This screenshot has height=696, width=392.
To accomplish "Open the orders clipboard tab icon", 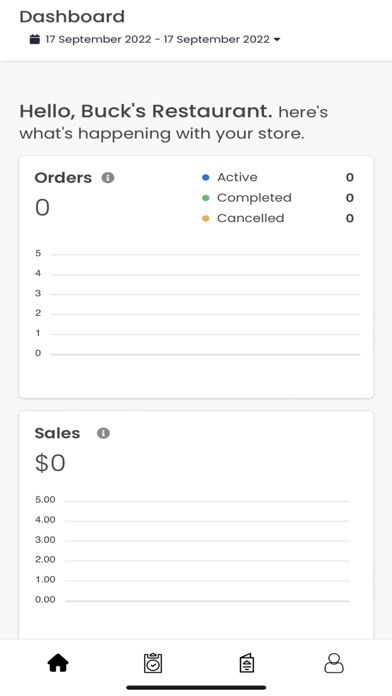I will [x=153, y=663].
